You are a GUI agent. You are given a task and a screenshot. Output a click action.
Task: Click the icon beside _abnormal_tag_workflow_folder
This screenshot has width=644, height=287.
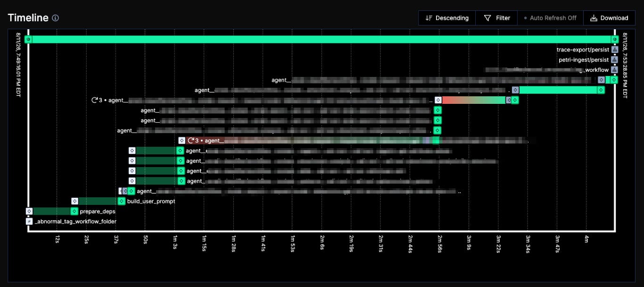(x=29, y=221)
